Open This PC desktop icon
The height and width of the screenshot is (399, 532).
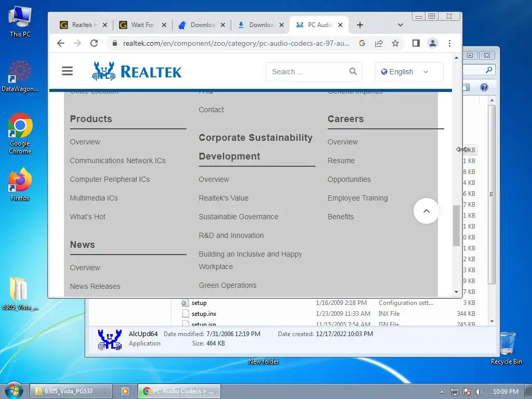[x=20, y=22]
